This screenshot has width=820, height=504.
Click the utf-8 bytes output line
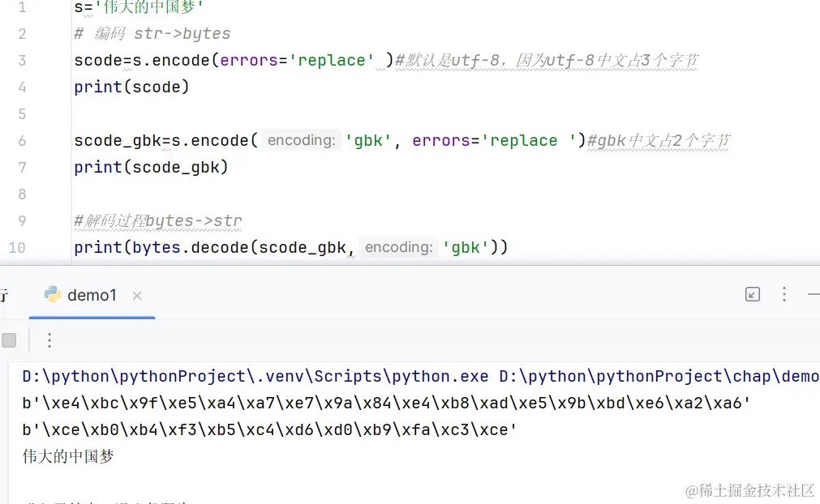[x=386, y=404]
